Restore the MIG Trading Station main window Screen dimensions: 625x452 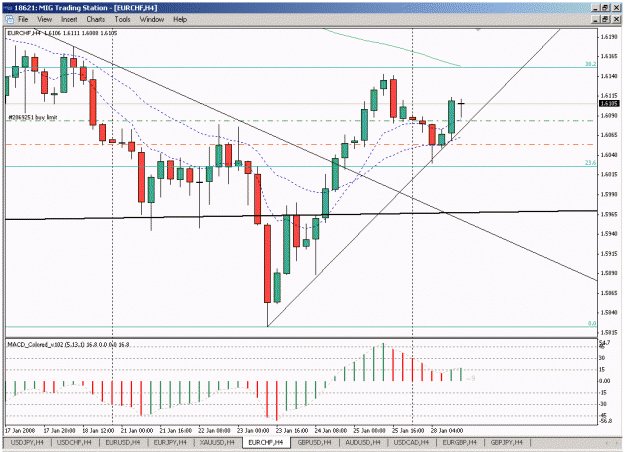pos(605,8)
